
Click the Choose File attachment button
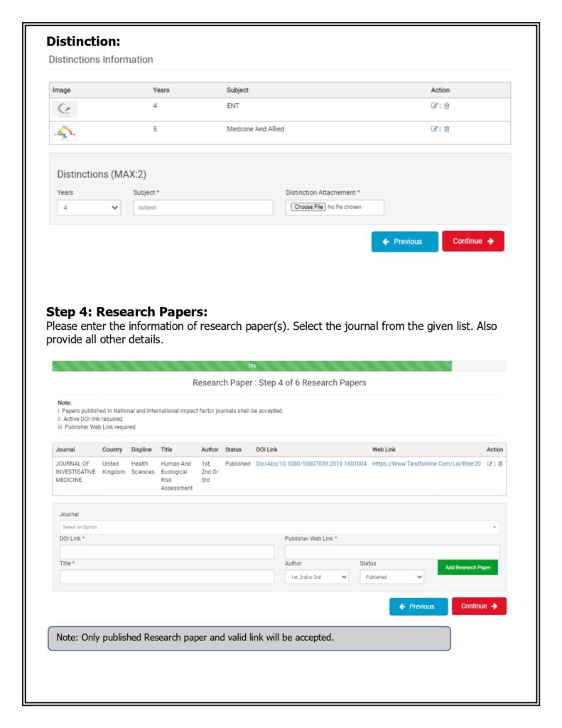[308, 207]
